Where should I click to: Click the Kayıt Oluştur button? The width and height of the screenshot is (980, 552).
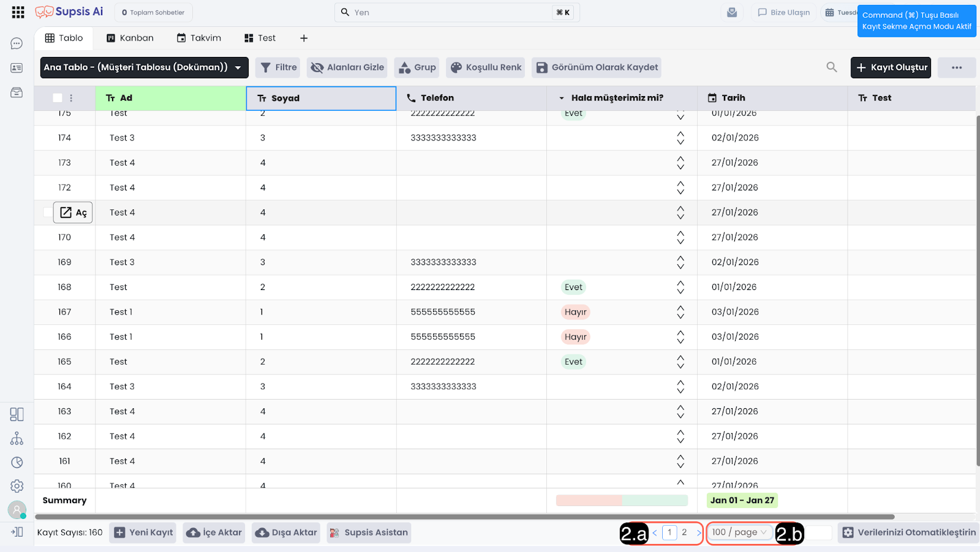(890, 67)
